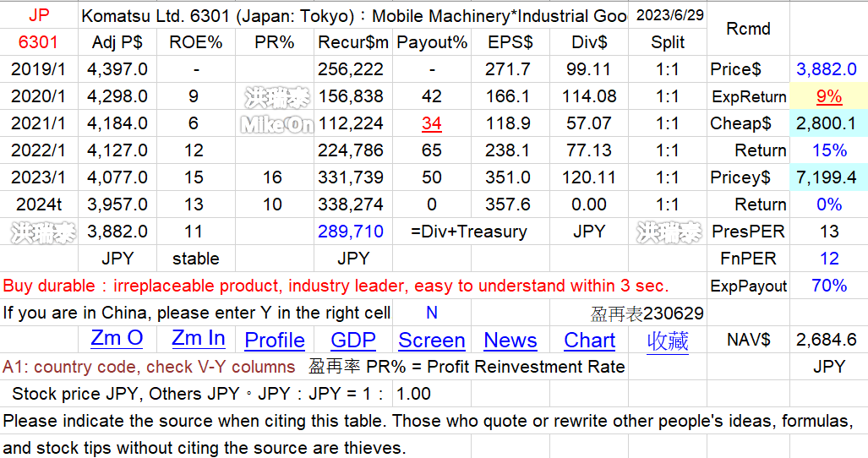This screenshot has height=458, width=868.
Task: Select the ROE% column header
Action: pos(196,42)
